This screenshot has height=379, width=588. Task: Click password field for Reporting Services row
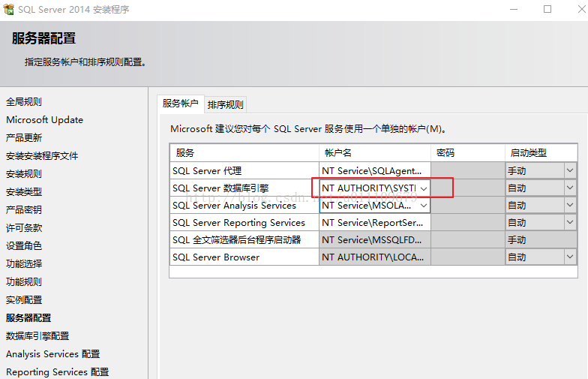(468, 222)
